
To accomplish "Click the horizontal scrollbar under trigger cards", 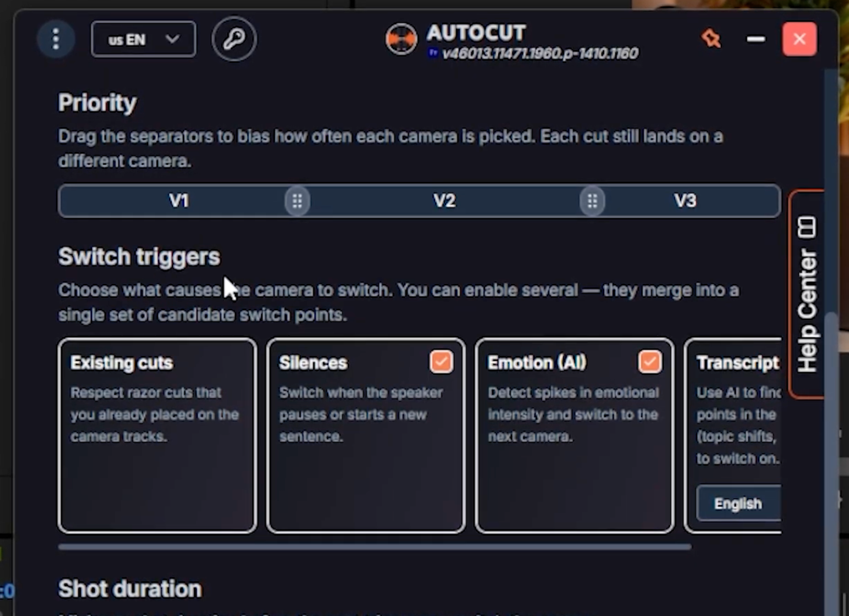I will coord(374,547).
